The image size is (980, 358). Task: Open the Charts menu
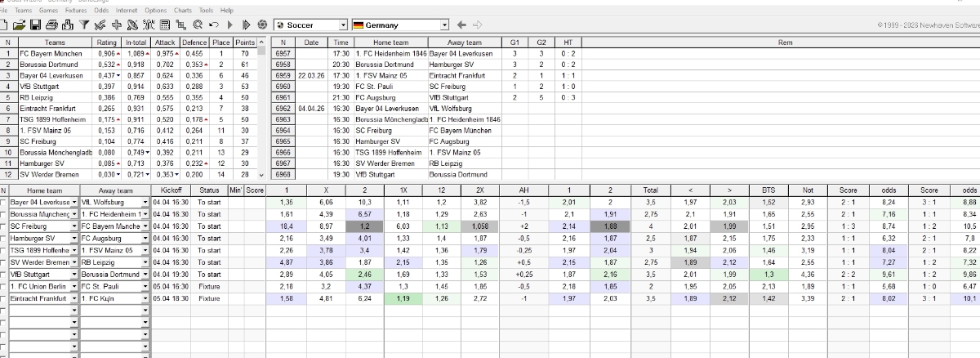point(183,11)
